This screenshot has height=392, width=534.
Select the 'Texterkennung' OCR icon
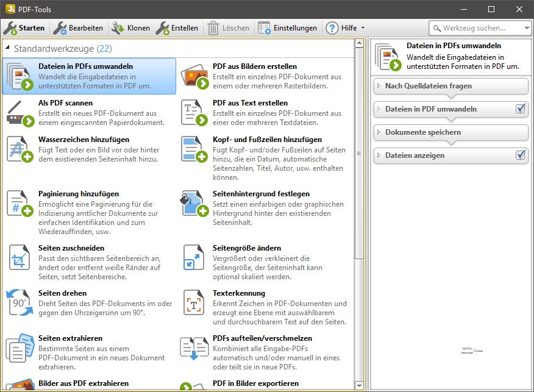(x=194, y=302)
